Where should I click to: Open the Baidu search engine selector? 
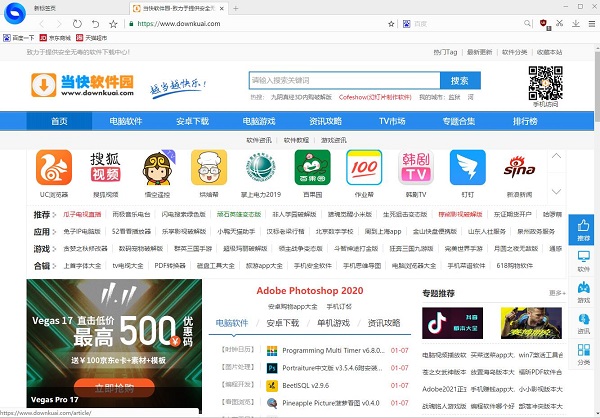(406, 24)
